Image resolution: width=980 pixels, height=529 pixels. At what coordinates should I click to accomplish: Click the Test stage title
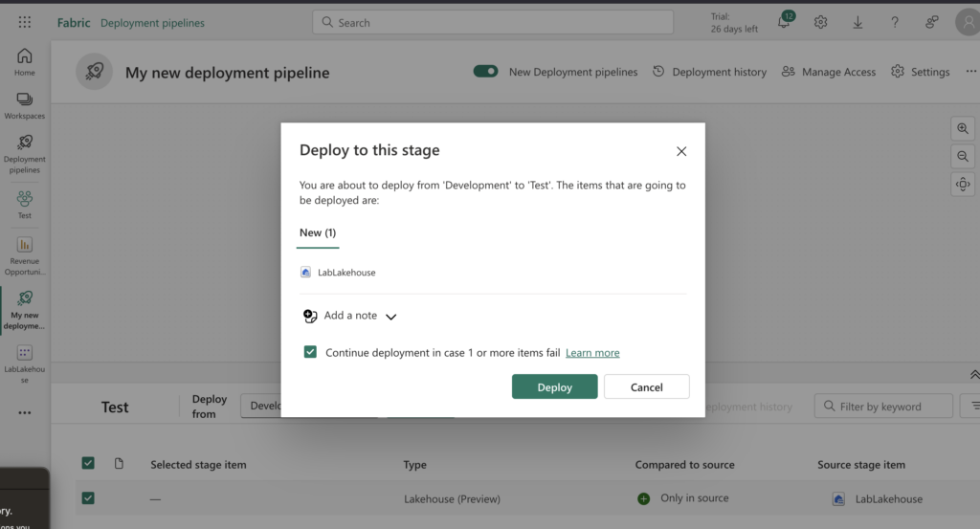[115, 408]
